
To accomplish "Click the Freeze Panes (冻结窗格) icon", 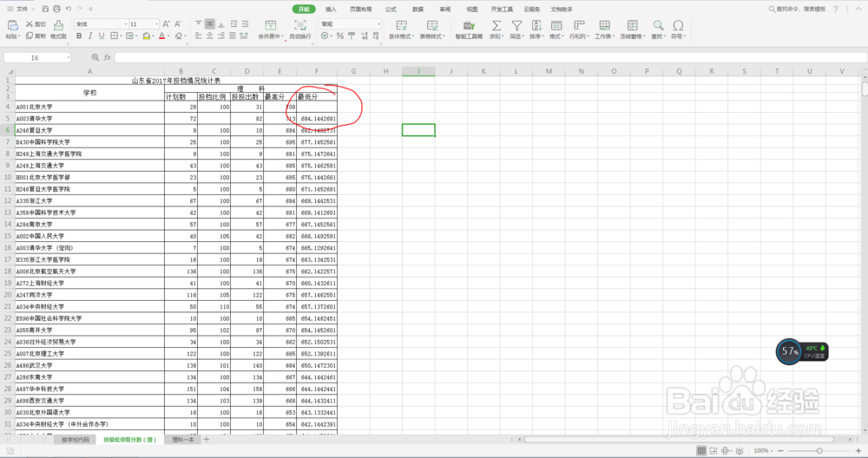I will tap(632, 25).
